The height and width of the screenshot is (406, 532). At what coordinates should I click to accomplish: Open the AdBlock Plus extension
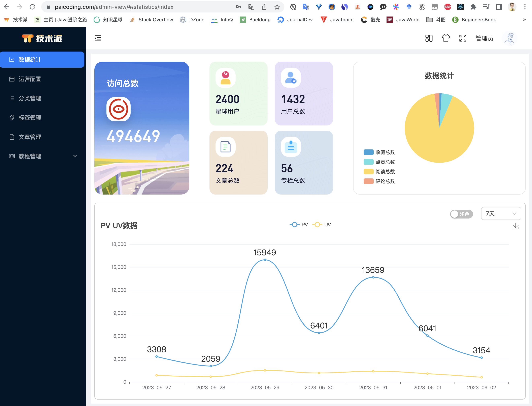[447, 7]
